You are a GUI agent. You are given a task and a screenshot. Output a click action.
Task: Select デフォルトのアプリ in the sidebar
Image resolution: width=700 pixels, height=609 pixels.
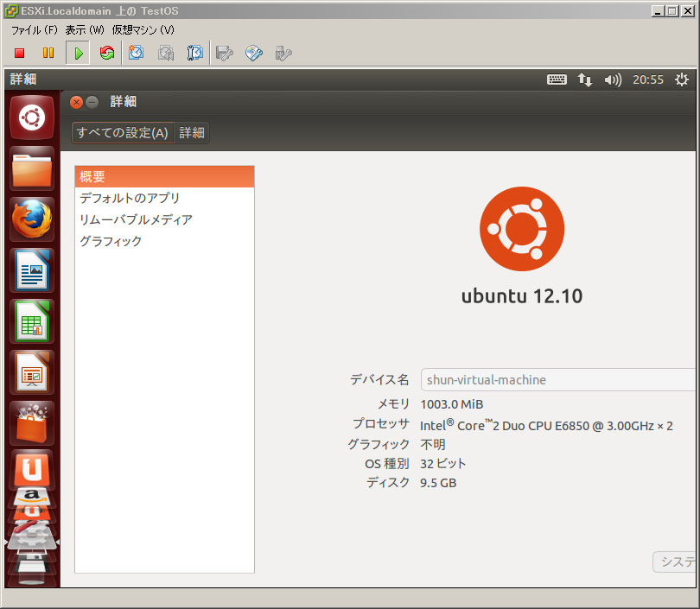pos(165,198)
